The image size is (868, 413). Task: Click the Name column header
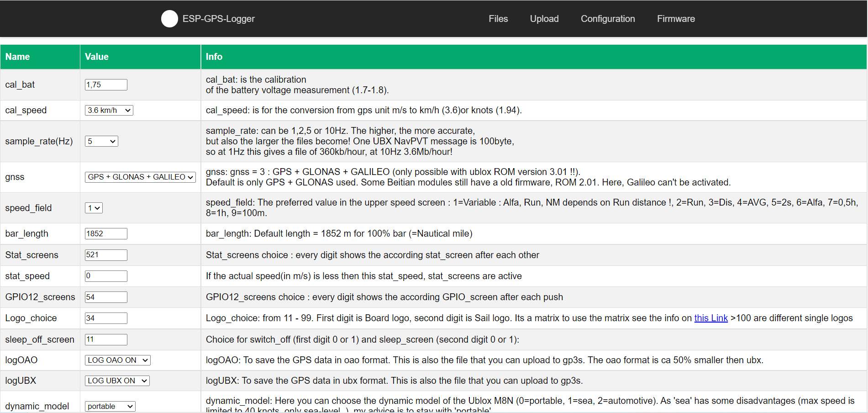pos(17,57)
